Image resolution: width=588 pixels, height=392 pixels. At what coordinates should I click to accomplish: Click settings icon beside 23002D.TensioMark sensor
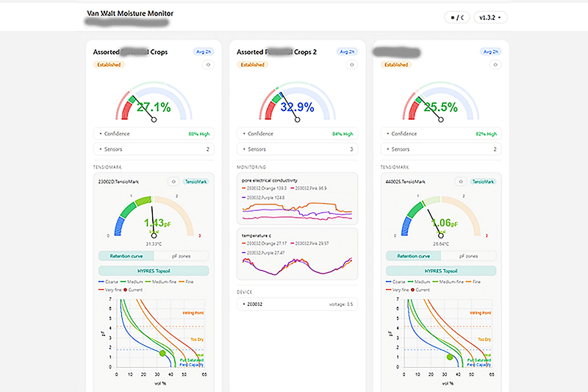(x=173, y=182)
